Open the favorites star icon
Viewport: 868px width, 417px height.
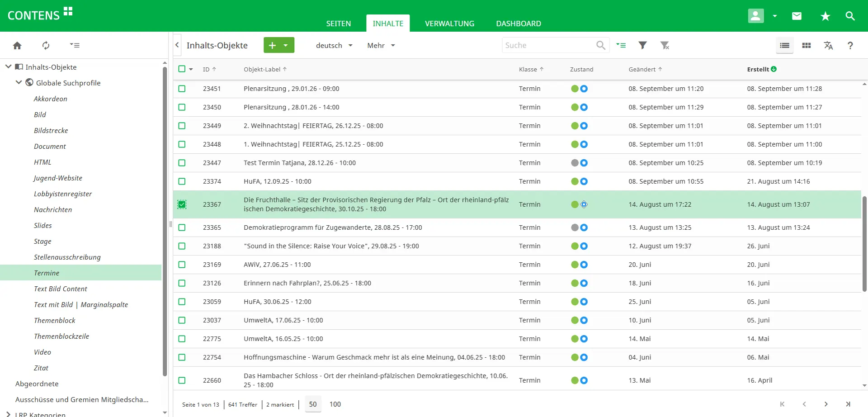[825, 16]
